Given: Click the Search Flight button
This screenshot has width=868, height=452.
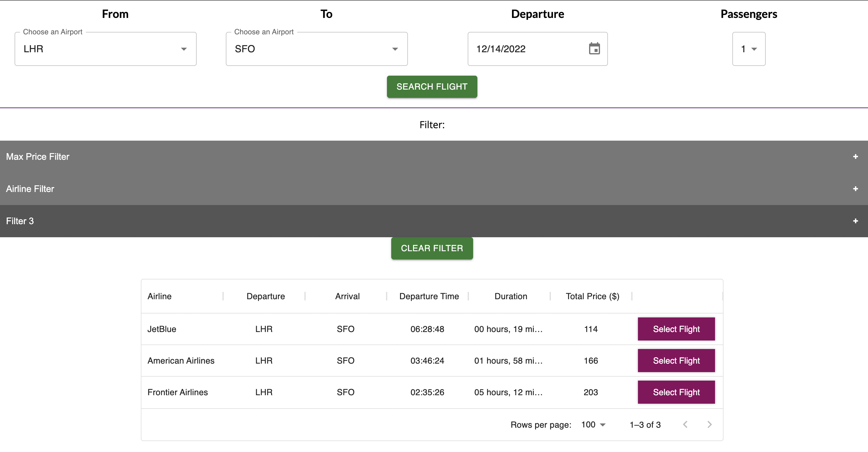Looking at the screenshot, I should click(432, 87).
